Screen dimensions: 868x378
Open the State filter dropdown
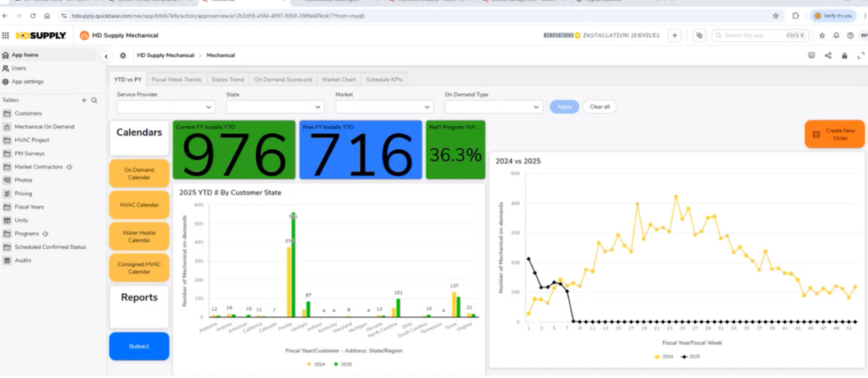click(x=275, y=107)
